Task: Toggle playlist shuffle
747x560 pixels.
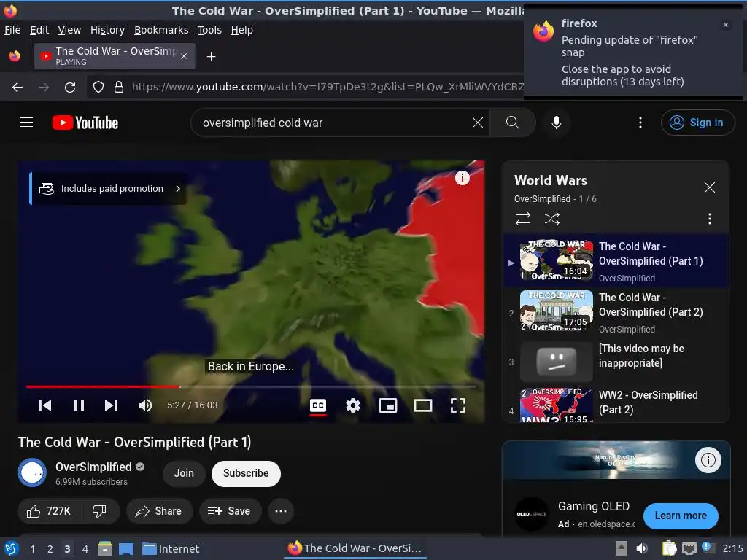Action: click(551, 219)
